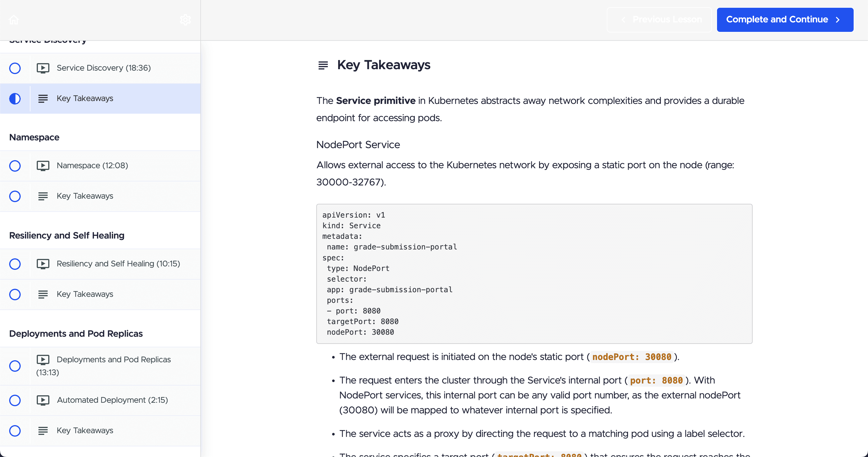This screenshot has width=868, height=457.
Task: Select the highlighted Key Takeaways lesson row
Action: pyautogui.click(x=100, y=98)
